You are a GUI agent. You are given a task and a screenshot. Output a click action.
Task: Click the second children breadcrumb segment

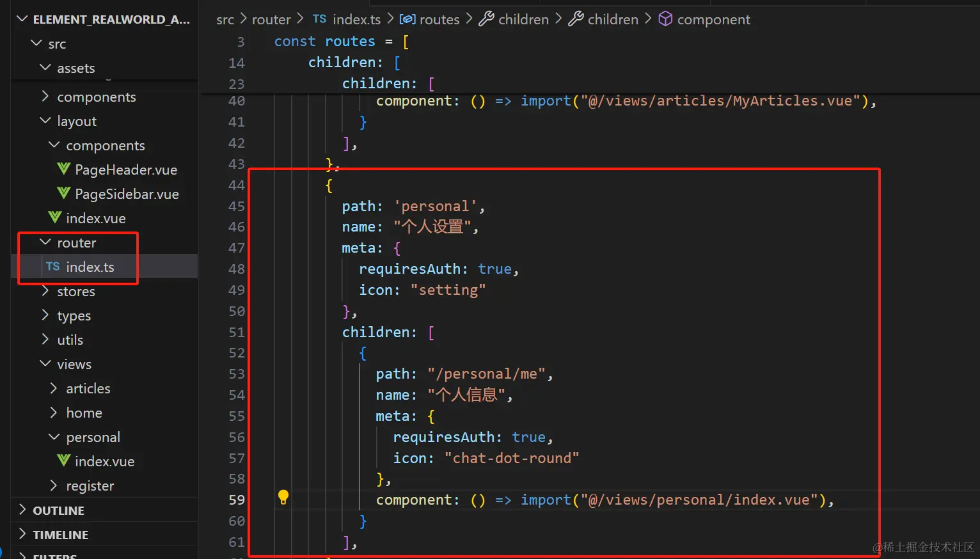coord(613,20)
